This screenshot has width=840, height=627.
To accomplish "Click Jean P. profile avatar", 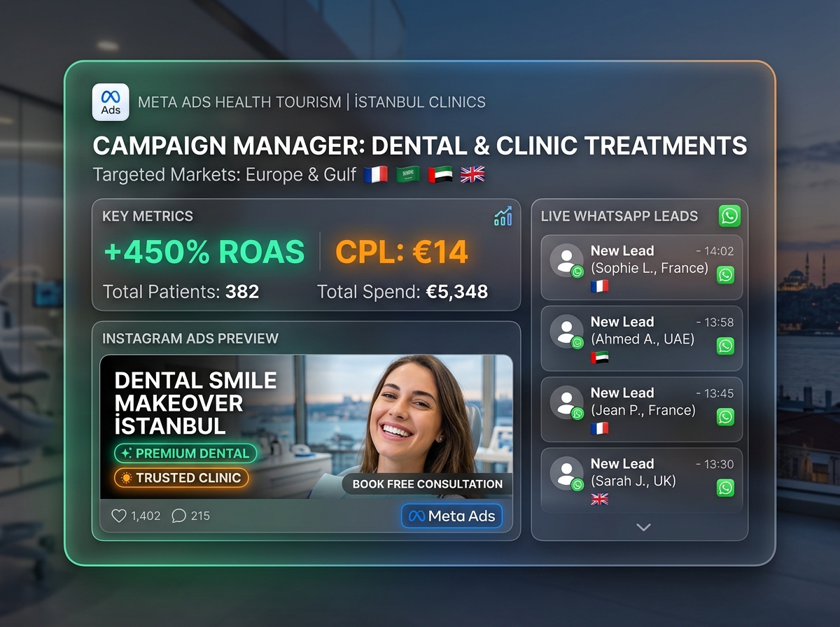I will pos(566,403).
